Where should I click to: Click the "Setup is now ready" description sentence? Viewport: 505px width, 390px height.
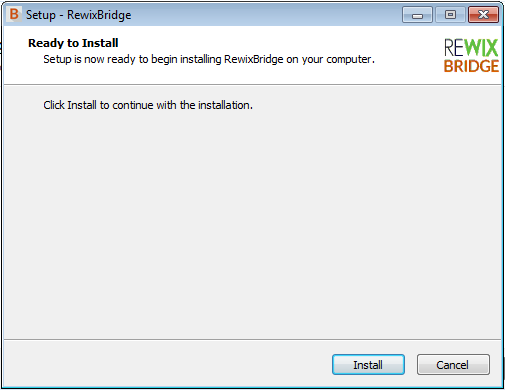(x=209, y=59)
